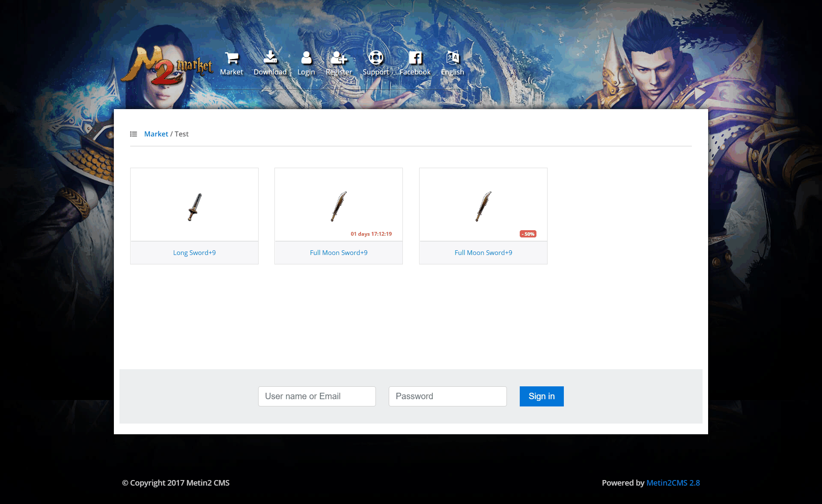Viewport: 822px width, 504px height.
Task: Click the discounted Full Moon Sword image
Action: (483, 206)
